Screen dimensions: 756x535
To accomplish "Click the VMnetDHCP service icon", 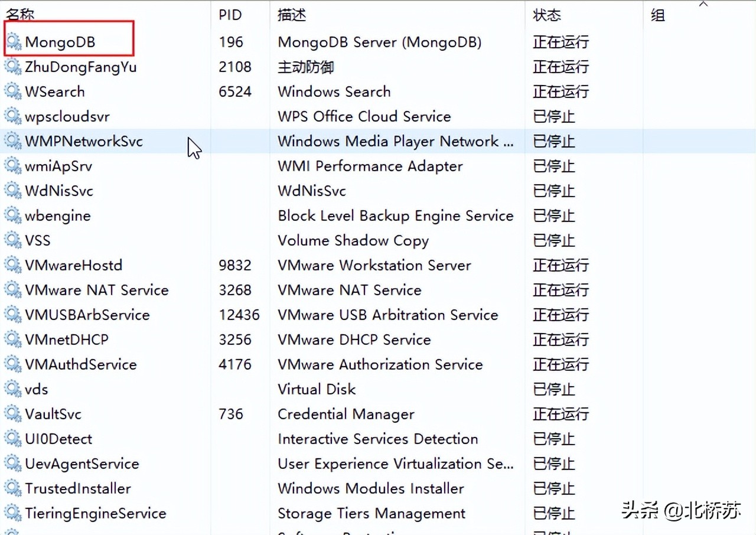I will point(13,340).
